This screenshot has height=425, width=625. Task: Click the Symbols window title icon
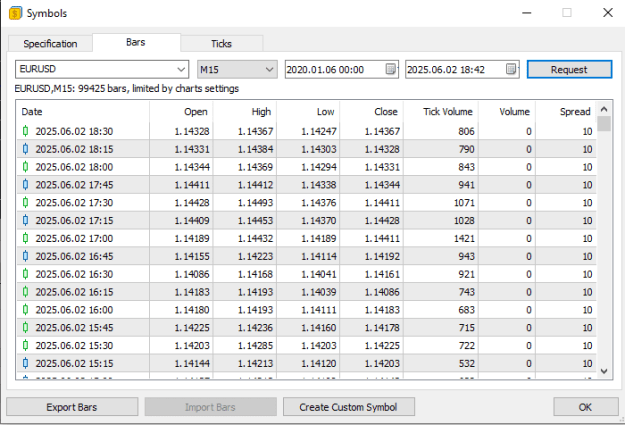coord(15,13)
